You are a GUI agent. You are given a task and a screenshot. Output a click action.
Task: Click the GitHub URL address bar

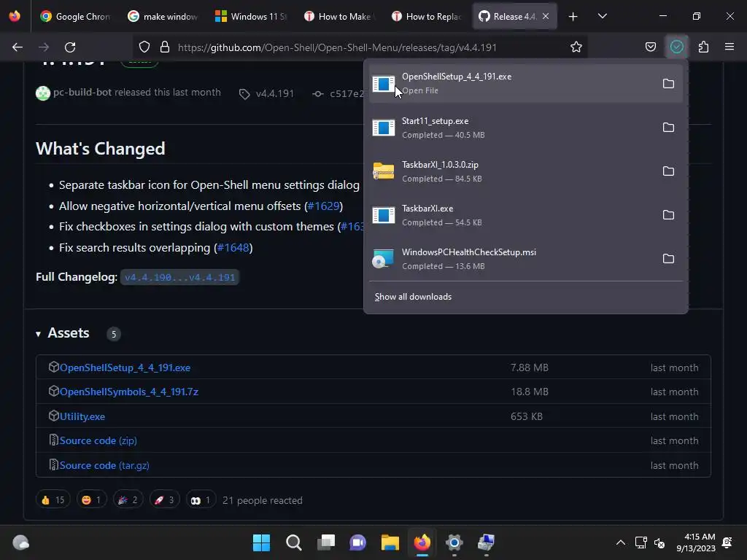point(360,47)
